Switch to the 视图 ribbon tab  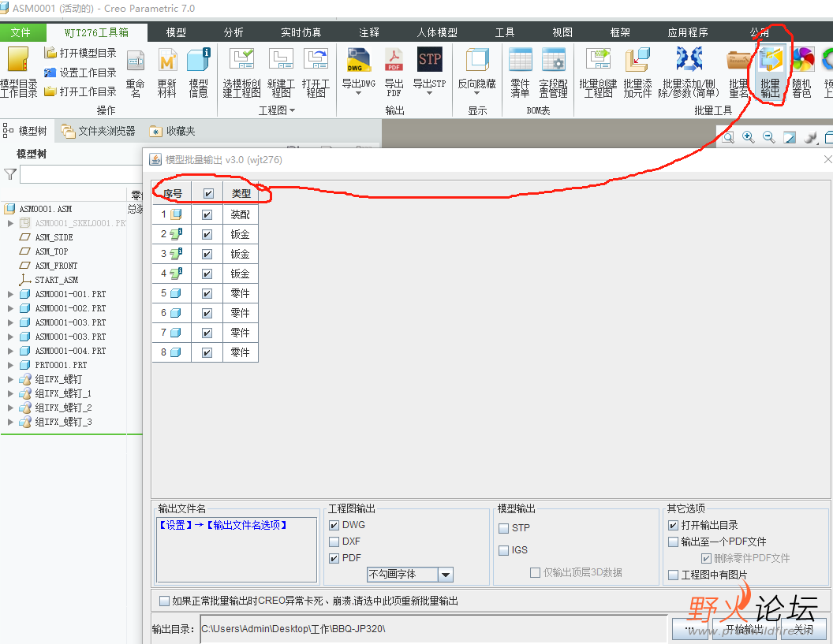click(x=562, y=32)
